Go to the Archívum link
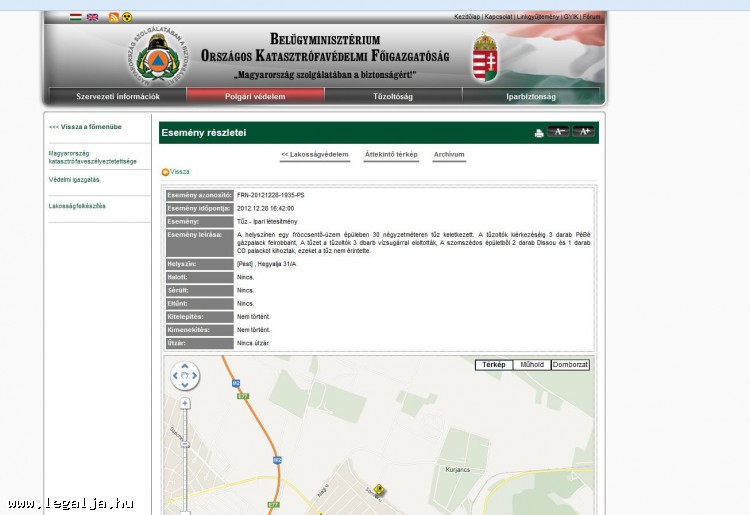The width and height of the screenshot is (750, 515). pos(449,155)
